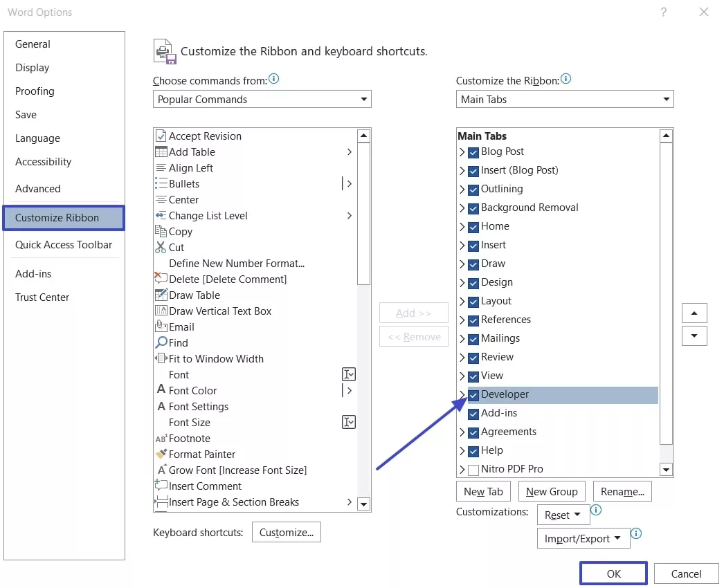Select the Font Color A icon
724x588 pixels.
point(161,389)
